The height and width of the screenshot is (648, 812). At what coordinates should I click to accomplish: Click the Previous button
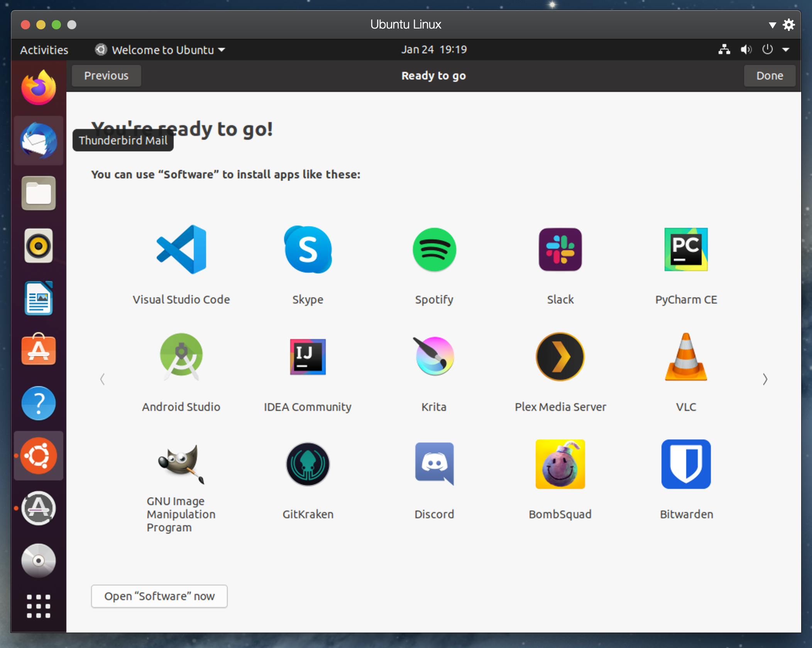[x=106, y=76]
